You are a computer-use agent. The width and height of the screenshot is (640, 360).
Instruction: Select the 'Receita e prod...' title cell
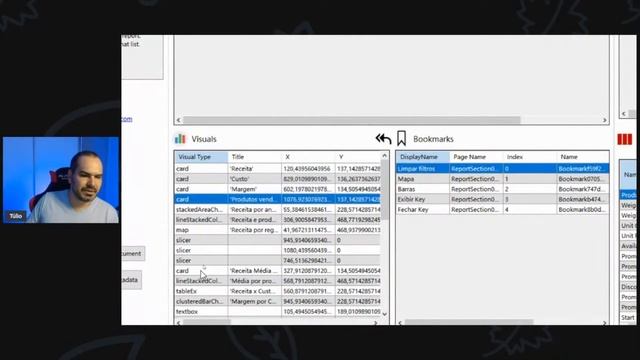click(x=255, y=220)
